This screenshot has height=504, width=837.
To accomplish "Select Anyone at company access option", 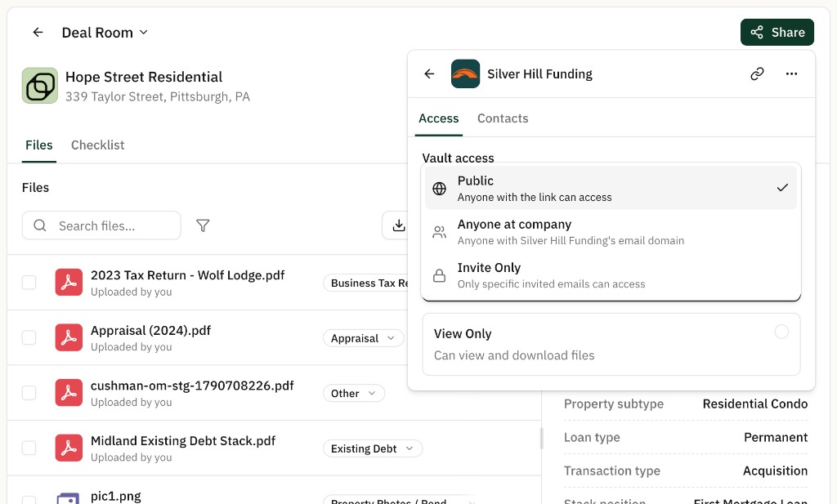I will [611, 231].
